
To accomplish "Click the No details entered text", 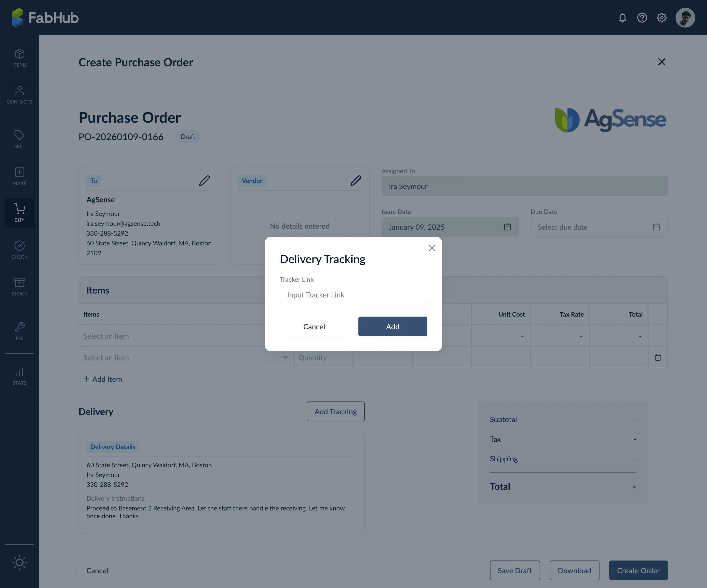I will pos(300,226).
